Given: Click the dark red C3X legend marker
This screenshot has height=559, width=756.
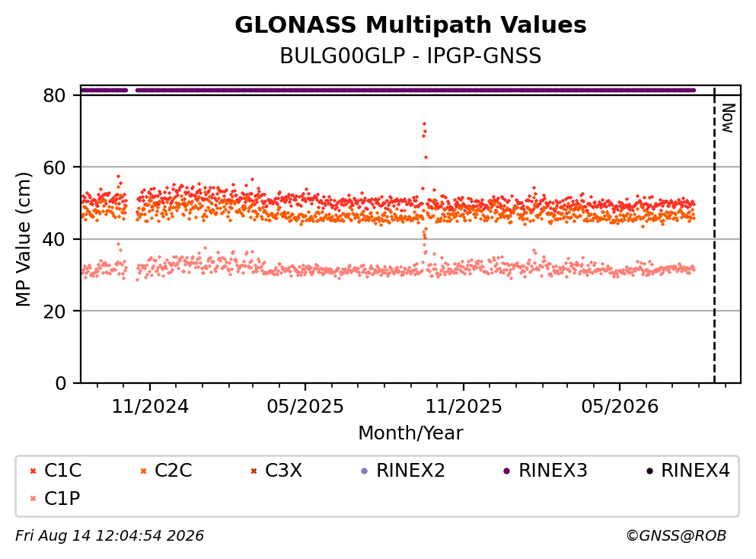Looking at the screenshot, I should coord(254,471).
